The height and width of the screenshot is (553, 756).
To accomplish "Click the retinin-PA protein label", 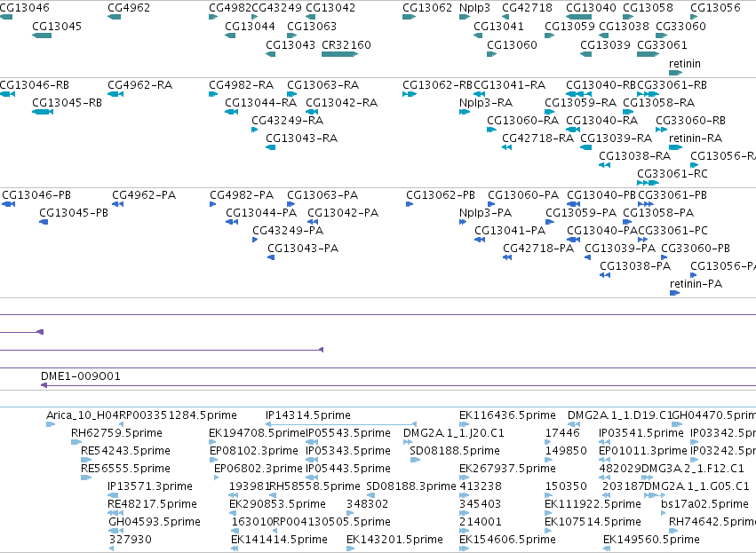I will [696, 284].
